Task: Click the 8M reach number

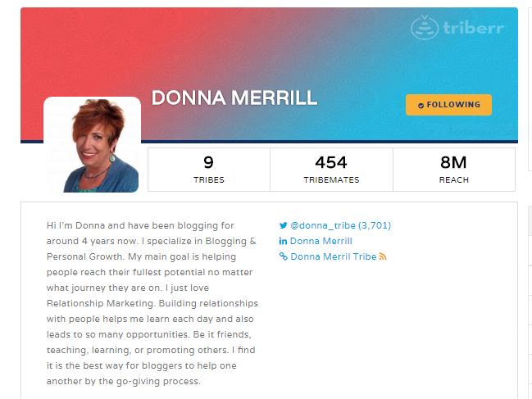Action: (x=453, y=162)
